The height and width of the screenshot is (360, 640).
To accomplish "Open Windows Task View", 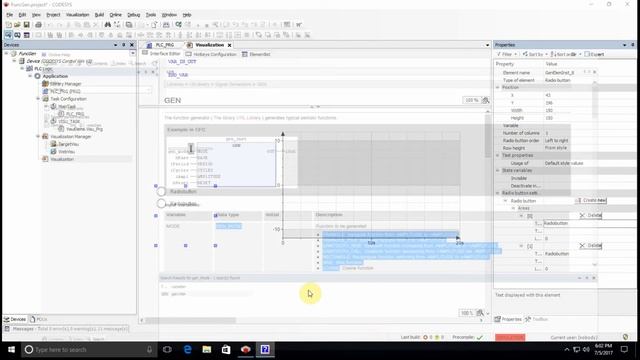I will 167,349.
